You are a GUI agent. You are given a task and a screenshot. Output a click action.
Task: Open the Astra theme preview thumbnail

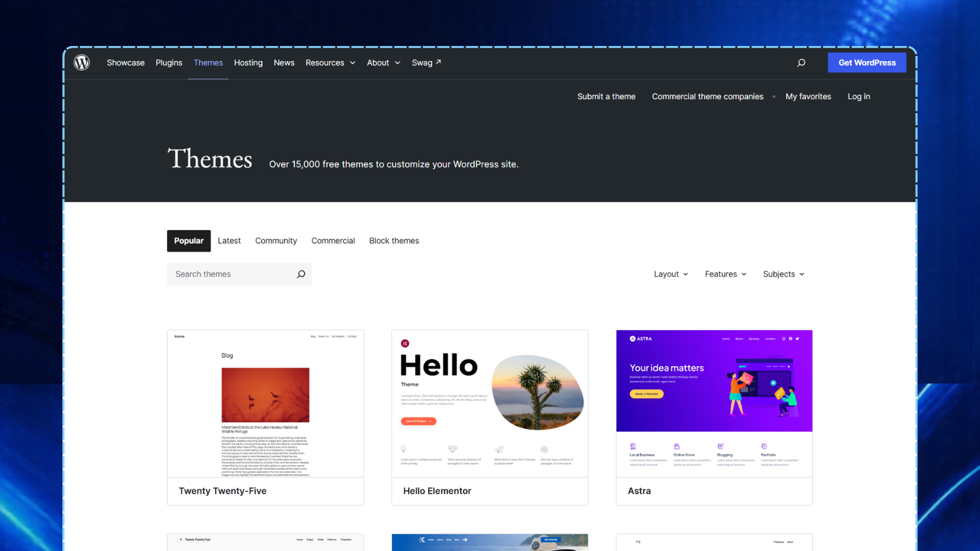pyautogui.click(x=714, y=403)
